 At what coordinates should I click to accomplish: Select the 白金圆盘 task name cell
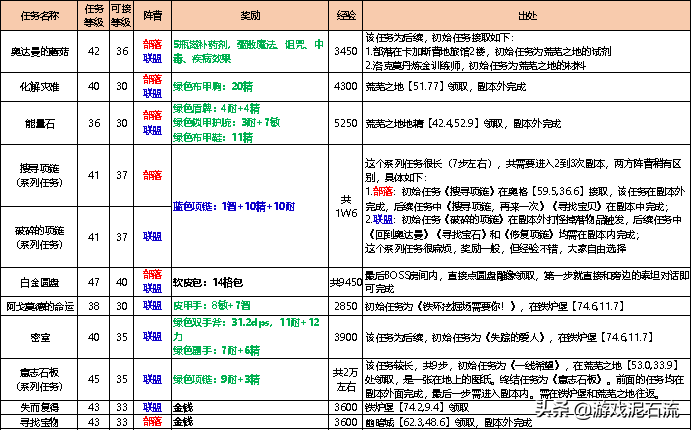pos(39,282)
